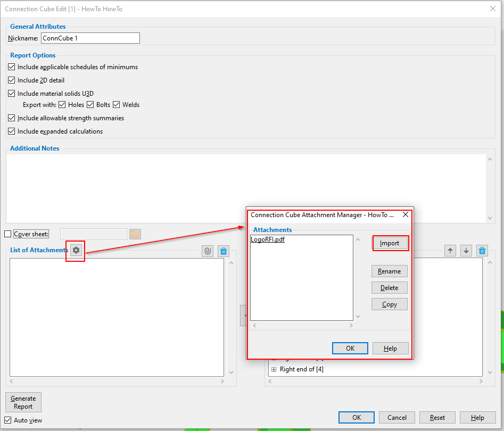Uncheck the Welds export option
The height and width of the screenshot is (431, 504).
coord(117,105)
